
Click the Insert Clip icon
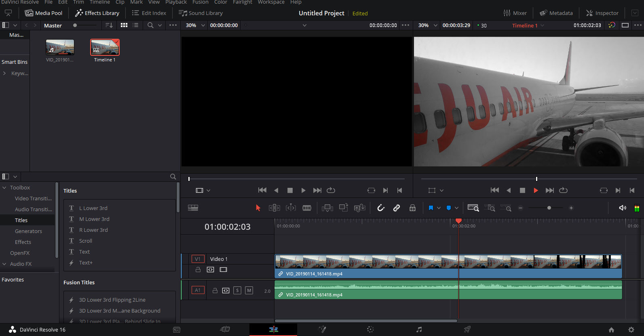(x=327, y=208)
